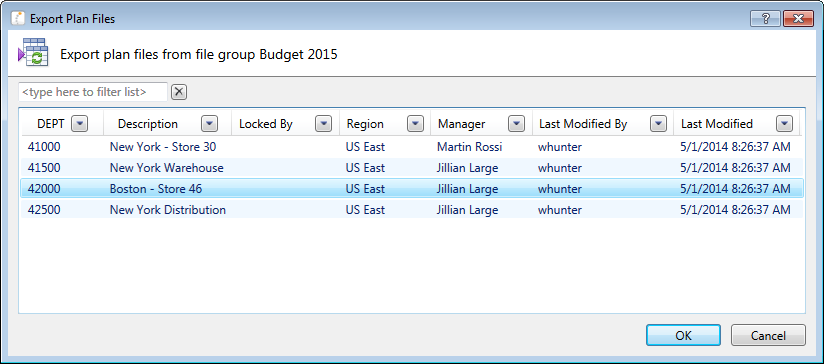Open the Last Modified column filter
Image resolution: width=824 pixels, height=364 pixels.
[784, 124]
